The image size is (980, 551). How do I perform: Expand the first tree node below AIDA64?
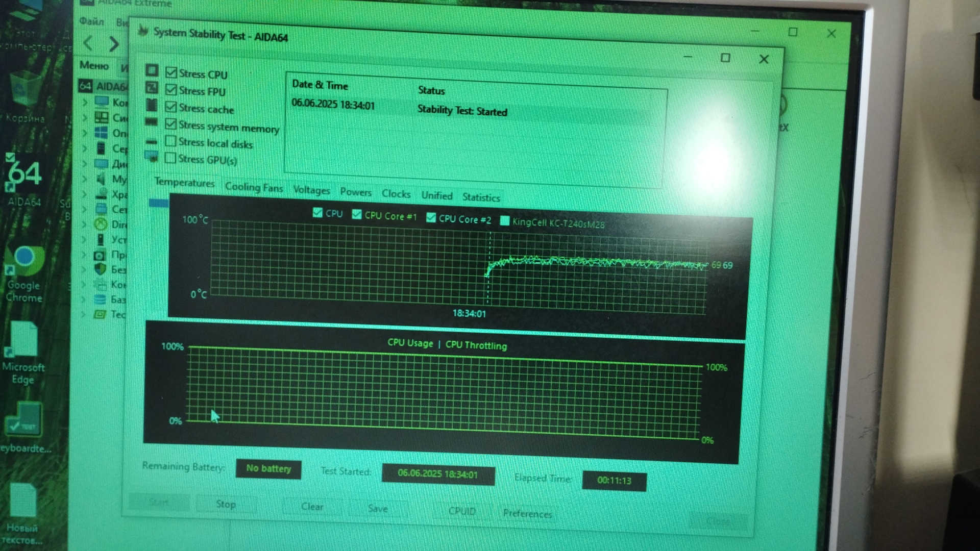pyautogui.click(x=85, y=102)
